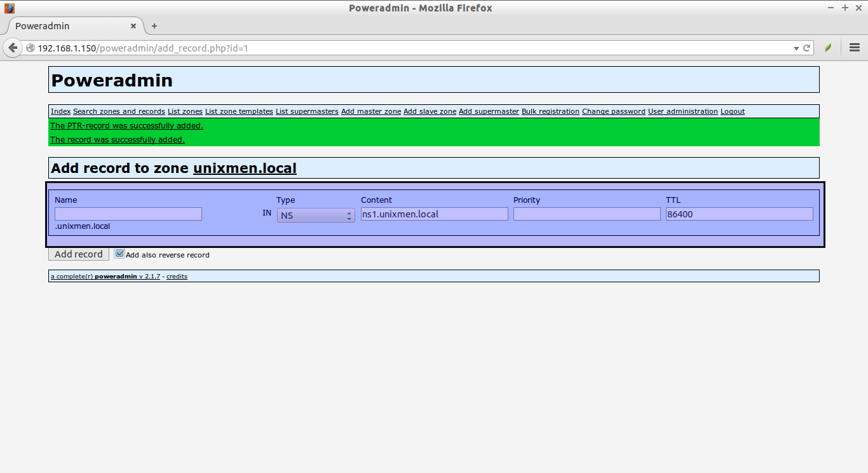Open a new tab with plus button

tap(154, 26)
